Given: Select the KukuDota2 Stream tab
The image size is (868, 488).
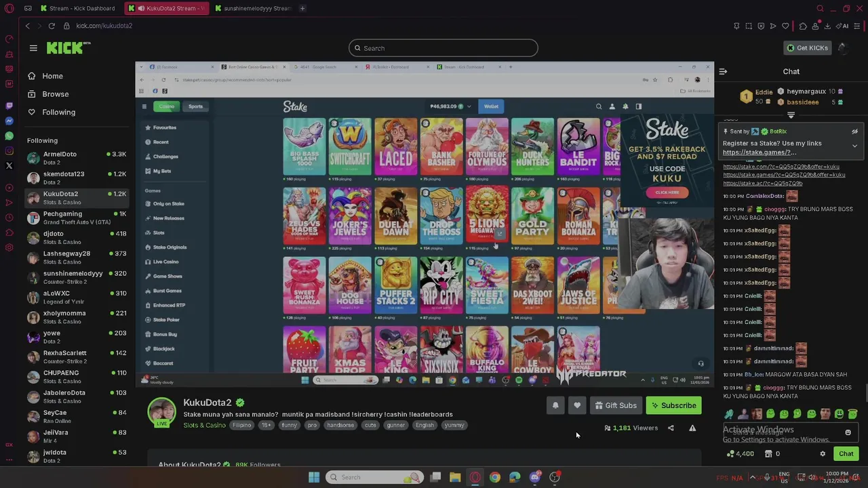Looking at the screenshot, I should coord(165,8).
